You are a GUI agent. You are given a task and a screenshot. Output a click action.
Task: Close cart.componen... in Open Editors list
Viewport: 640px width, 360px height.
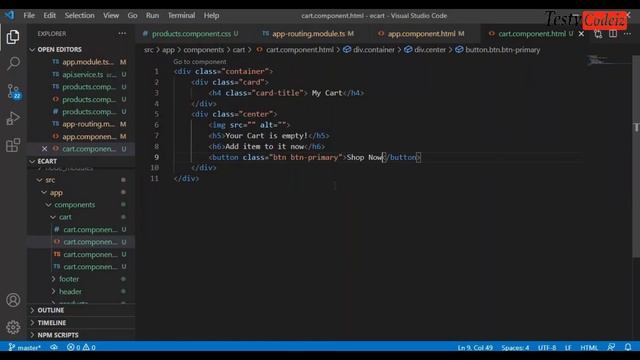44,149
